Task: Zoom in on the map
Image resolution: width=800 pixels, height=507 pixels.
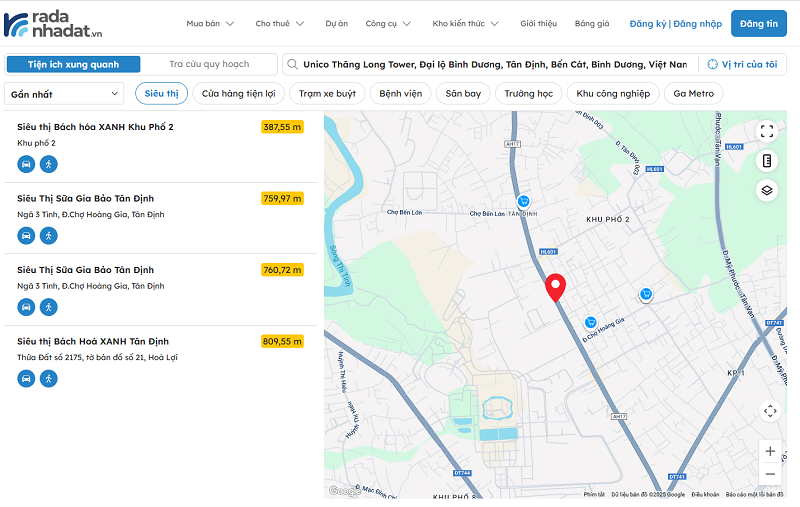Action: (x=769, y=451)
